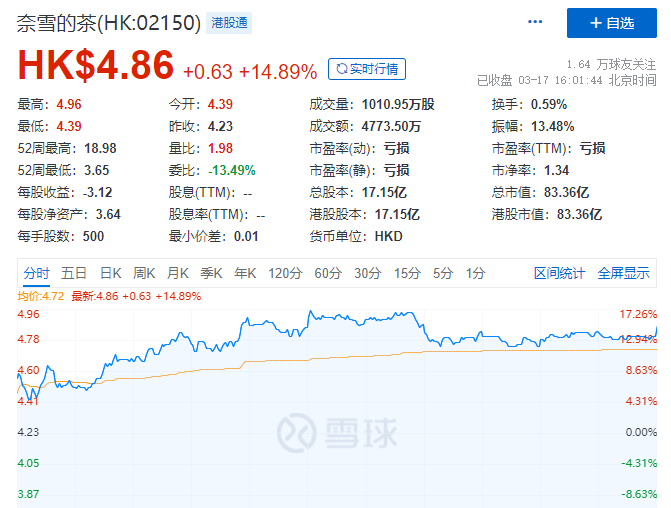This screenshot has height=508, width=671.
Task: Click 总市值 value 83.36亿
Action: pos(567,192)
